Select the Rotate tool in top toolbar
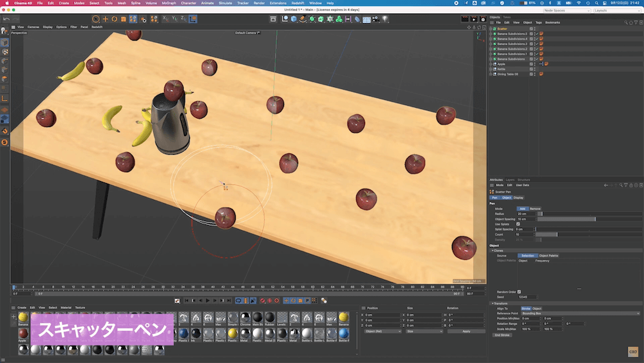 pyautogui.click(x=114, y=19)
